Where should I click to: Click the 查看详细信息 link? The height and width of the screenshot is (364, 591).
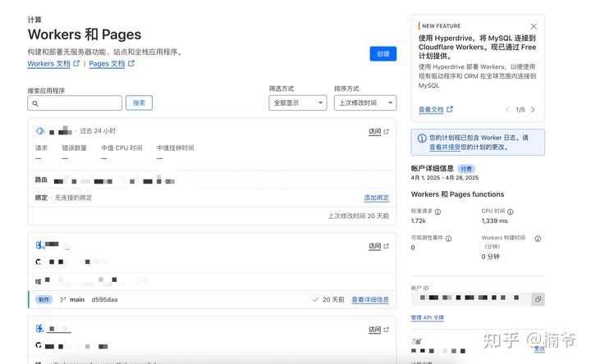pos(370,299)
